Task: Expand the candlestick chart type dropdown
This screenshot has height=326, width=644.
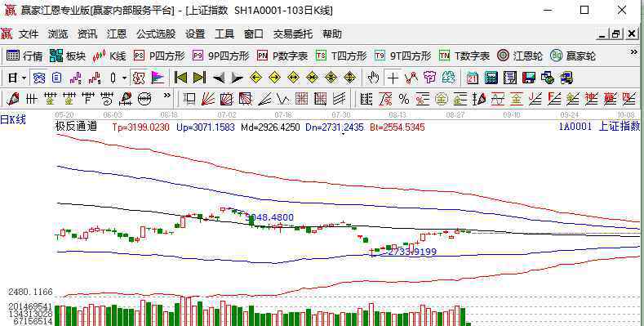Action: pyautogui.click(x=124, y=78)
